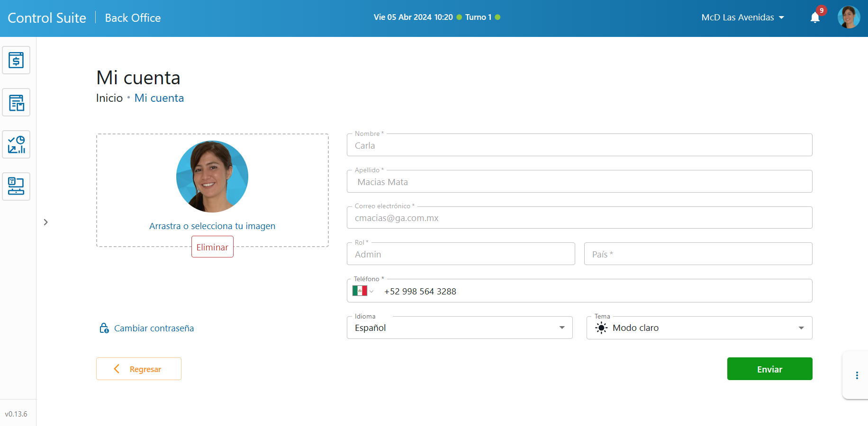Viewport: 868px width, 426px height.
Task: Go to Inicio in the breadcrumb
Action: click(x=109, y=98)
